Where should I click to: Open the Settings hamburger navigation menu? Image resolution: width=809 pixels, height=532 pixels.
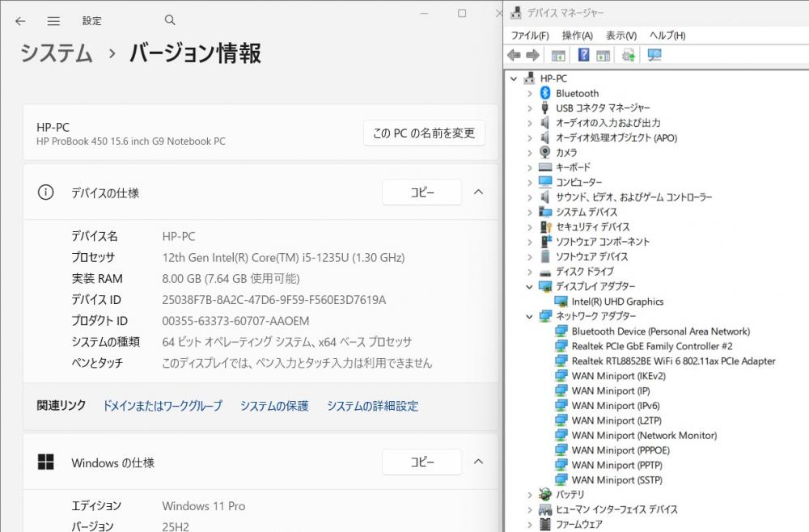[53, 21]
